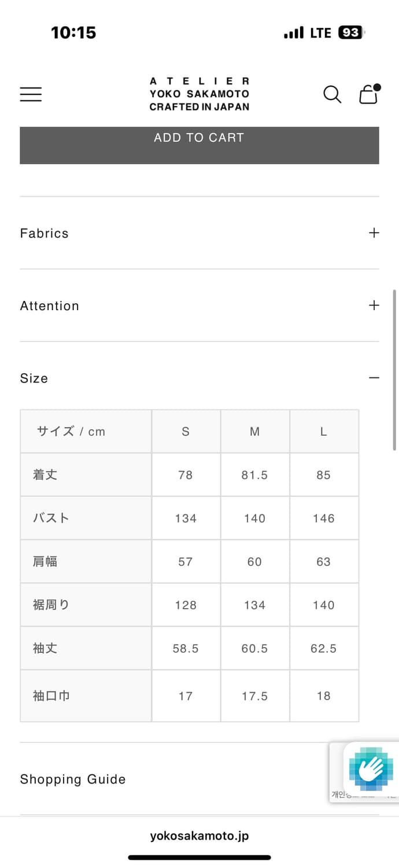Expand the Fabrics section plus icon
This screenshot has height=868, width=399.
[x=374, y=233]
